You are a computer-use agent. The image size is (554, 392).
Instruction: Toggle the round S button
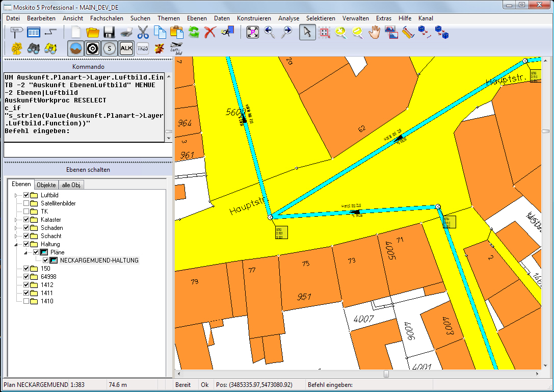(110, 48)
